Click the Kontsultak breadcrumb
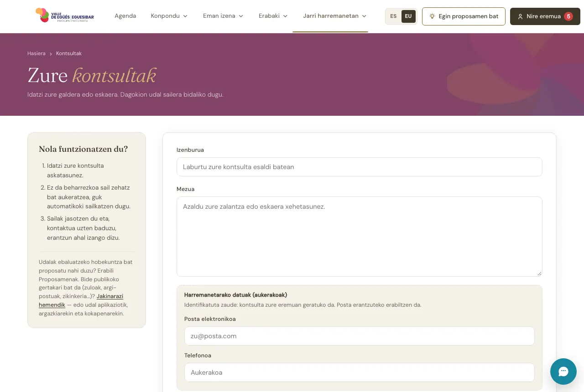Viewport: 584px width, 392px height. [x=69, y=53]
